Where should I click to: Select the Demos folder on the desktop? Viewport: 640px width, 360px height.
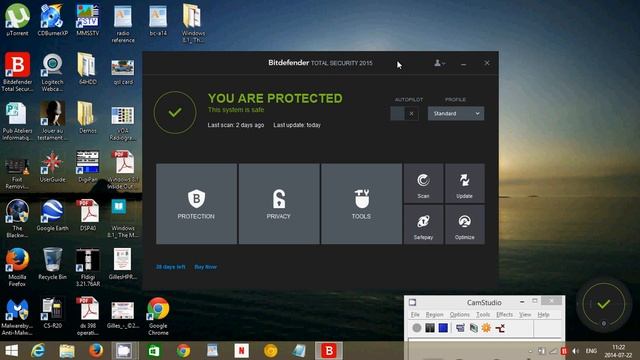click(88, 117)
